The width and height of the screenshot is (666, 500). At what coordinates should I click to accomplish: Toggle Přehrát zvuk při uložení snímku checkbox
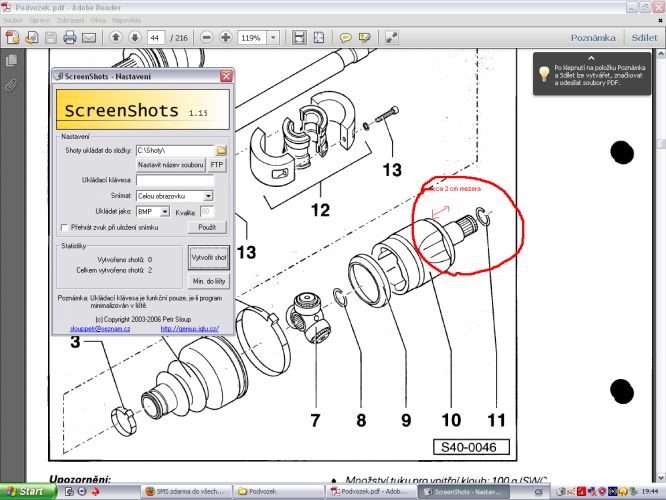[65, 228]
